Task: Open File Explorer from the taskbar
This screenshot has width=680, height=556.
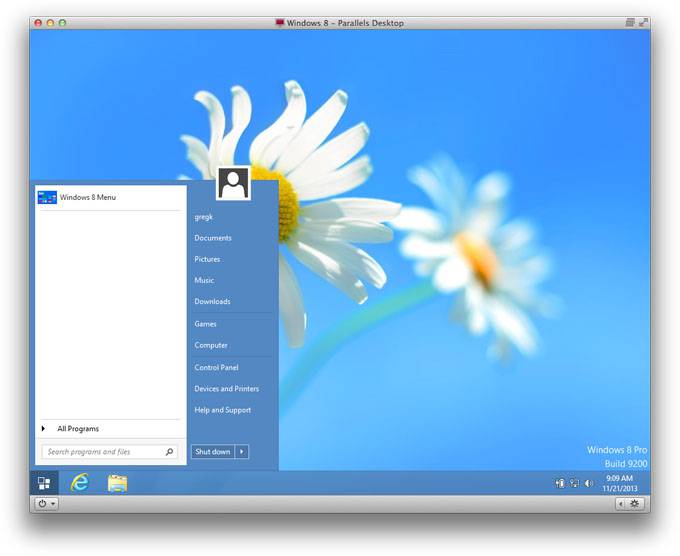Action: pos(117,483)
